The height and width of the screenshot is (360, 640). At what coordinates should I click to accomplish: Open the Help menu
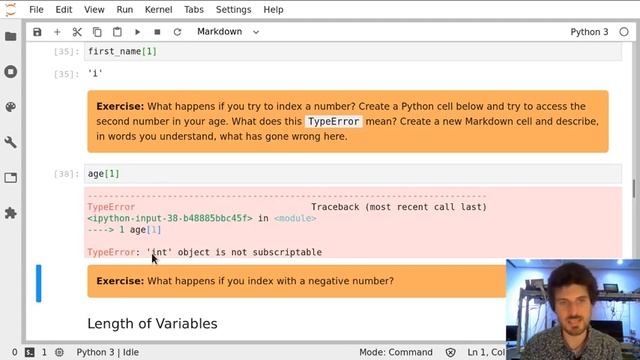pyautogui.click(x=273, y=10)
